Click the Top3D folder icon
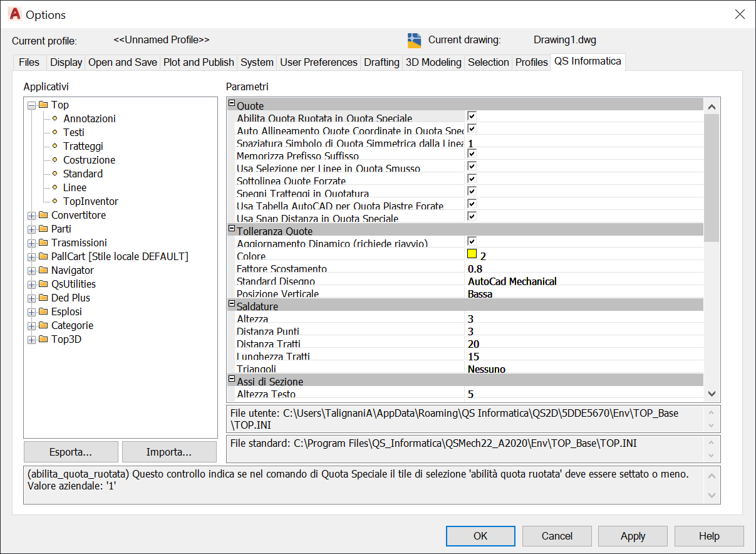Image resolution: width=756 pixels, height=554 pixels. [43, 339]
